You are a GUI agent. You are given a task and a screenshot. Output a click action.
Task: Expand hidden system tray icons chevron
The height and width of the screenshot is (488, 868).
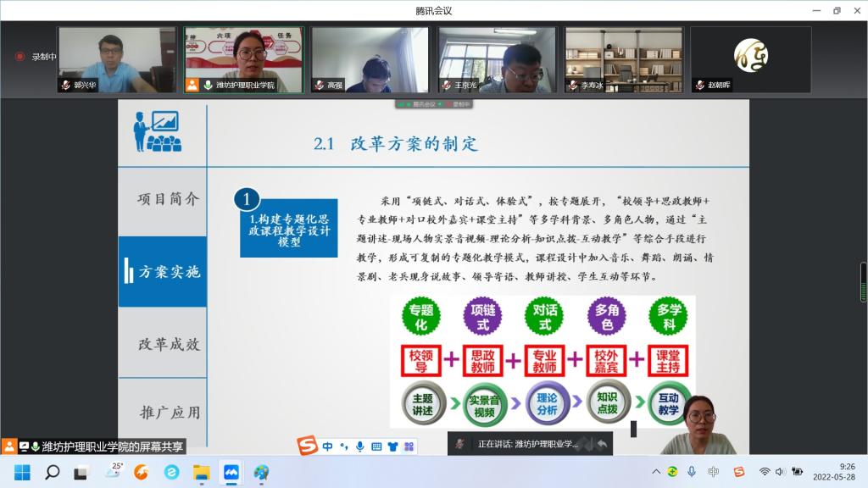click(656, 472)
